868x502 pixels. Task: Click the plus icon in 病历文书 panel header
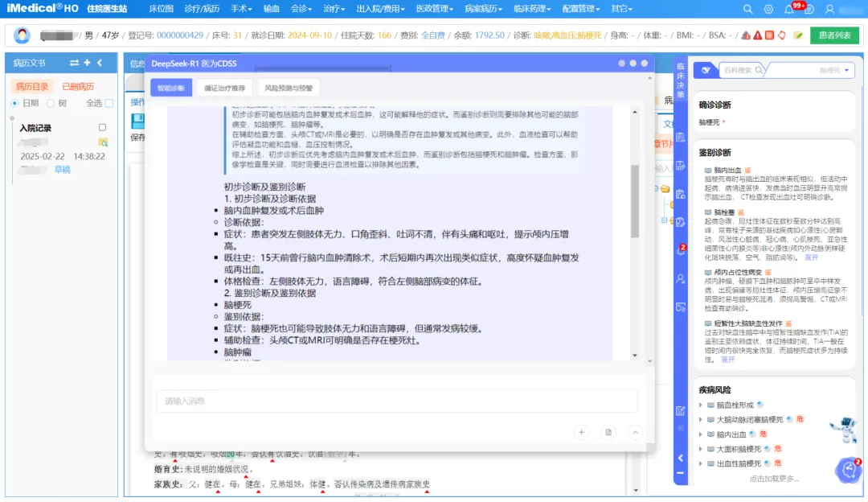87,63
